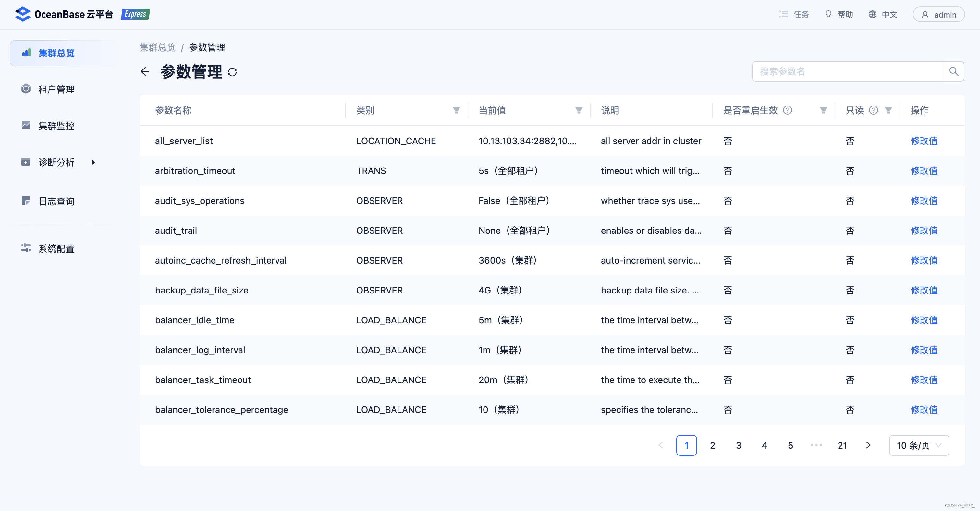The image size is (980, 511).
Task: Click the search magnifier icon
Action: click(x=953, y=71)
